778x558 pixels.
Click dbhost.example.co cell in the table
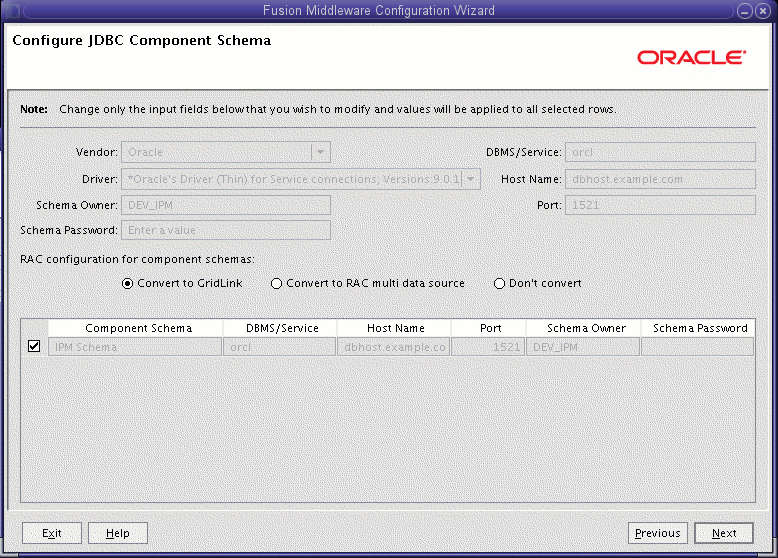pyautogui.click(x=393, y=347)
